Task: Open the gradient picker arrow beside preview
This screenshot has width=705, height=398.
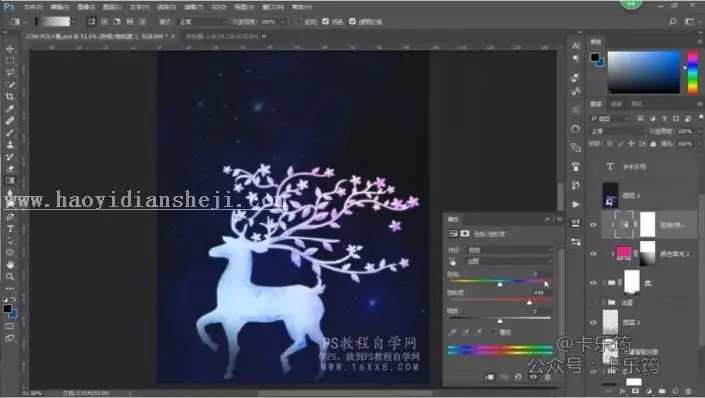Action: pyautogui.click(x=74, y=22)
